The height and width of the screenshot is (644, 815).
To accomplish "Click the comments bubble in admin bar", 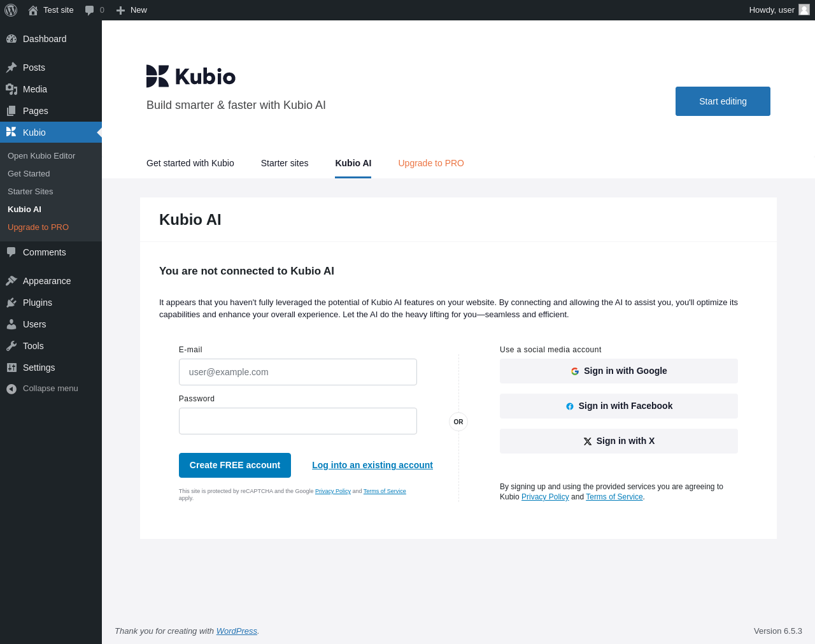I will pyautogui.click(x=90, y=10).
